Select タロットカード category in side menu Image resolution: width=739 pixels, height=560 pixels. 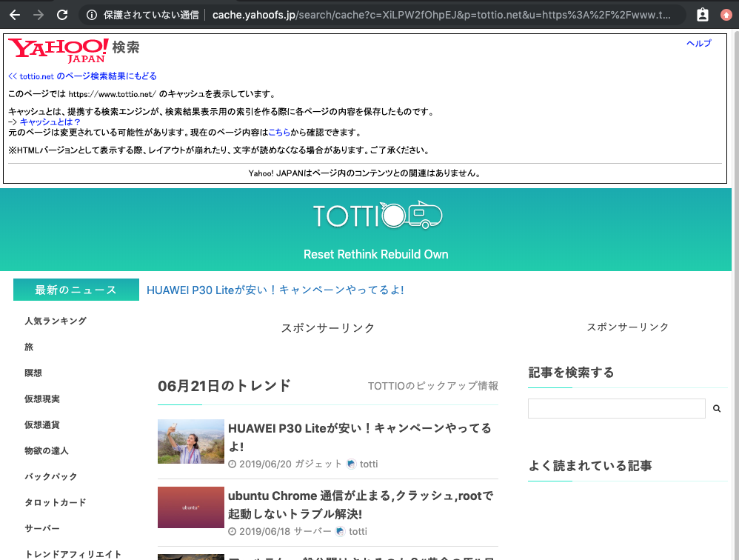pos(55,502)
